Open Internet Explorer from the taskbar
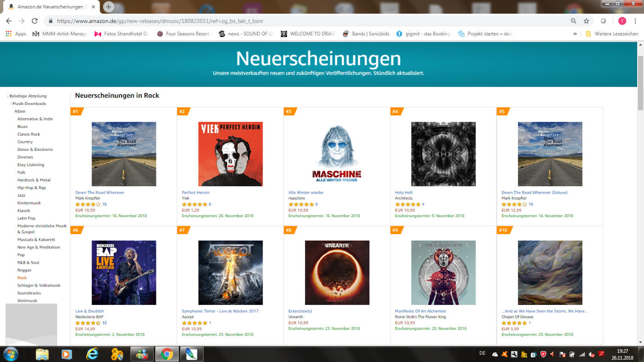 (92, 354)
